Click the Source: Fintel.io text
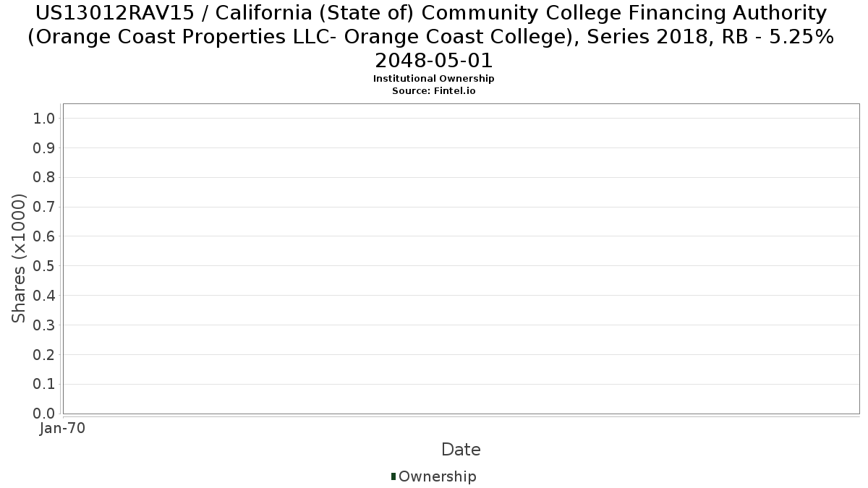 point(433,91)
